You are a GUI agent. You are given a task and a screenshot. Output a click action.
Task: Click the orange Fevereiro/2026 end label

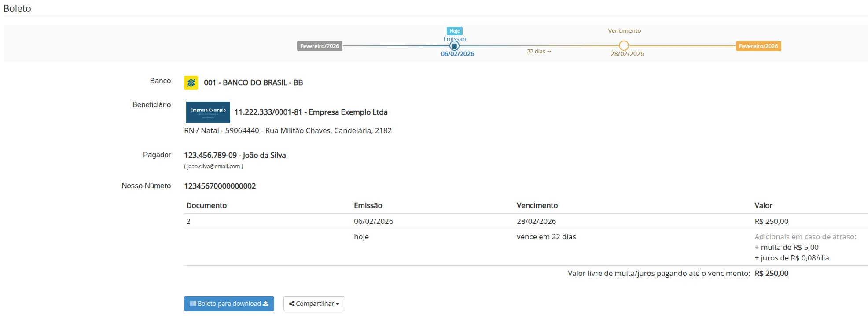[x=758, y=46]
